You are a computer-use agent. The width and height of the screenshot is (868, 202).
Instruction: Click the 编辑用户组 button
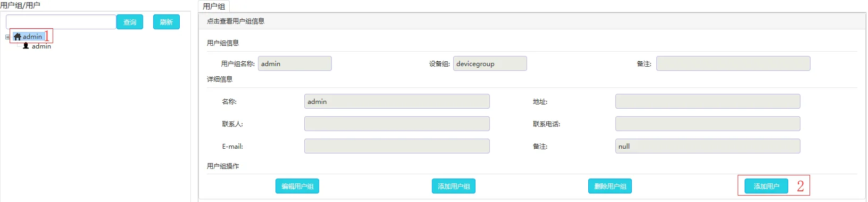tap(297, 186)
